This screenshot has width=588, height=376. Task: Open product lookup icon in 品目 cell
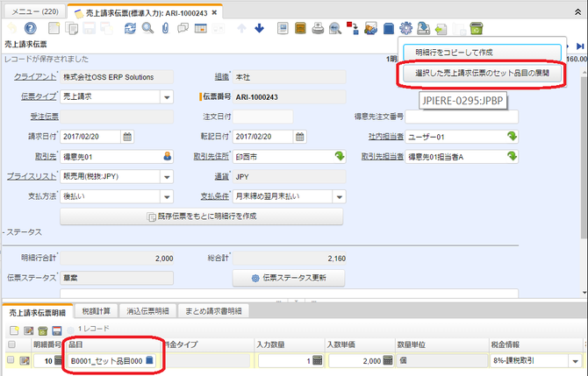[149, 360]
